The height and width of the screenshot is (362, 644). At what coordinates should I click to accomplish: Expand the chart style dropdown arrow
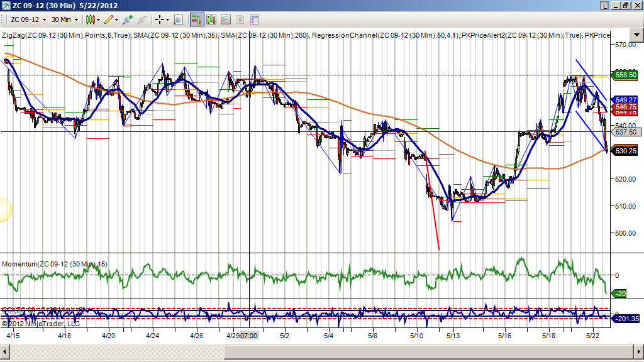click(x=98, y=19)
